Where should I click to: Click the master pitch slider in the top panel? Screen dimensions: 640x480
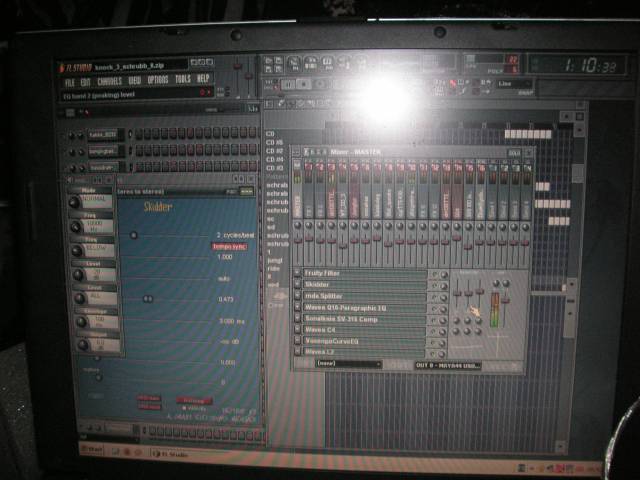click(249, 76)
